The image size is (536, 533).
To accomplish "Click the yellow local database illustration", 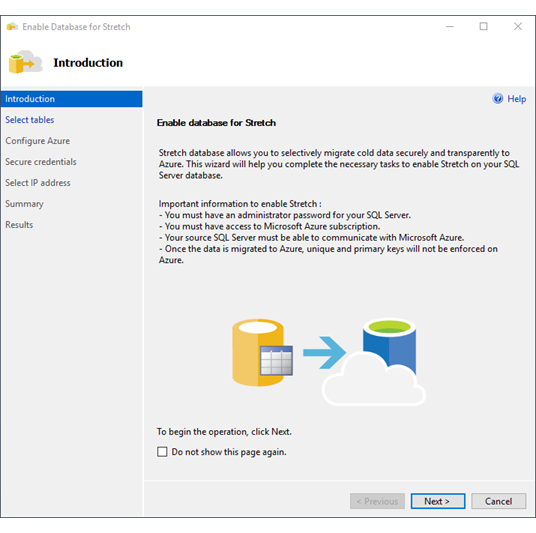I will point(258,352).
